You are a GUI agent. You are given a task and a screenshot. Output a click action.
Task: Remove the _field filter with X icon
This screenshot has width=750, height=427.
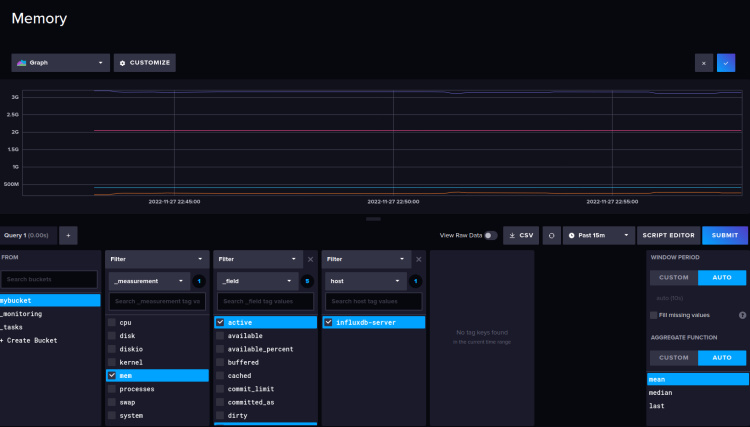coord(310,259)
